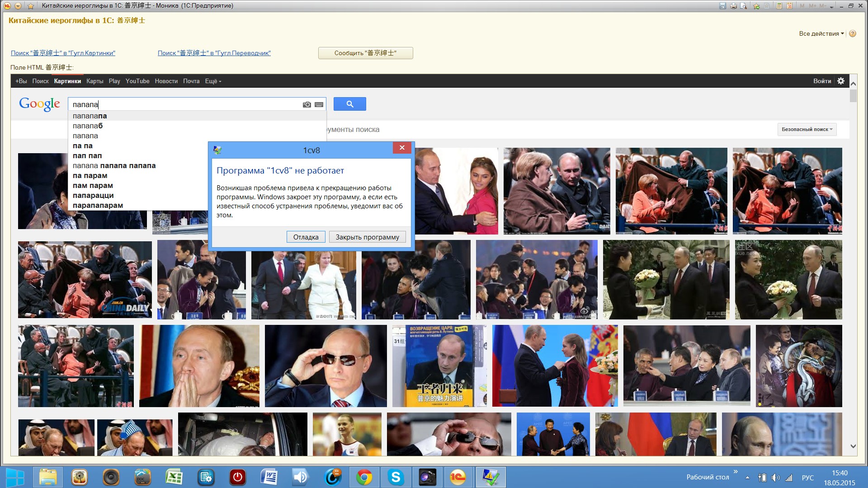The image size is (868, 488).
Task: Click the webcam app icon in taskbar
Action: point(427,477)
